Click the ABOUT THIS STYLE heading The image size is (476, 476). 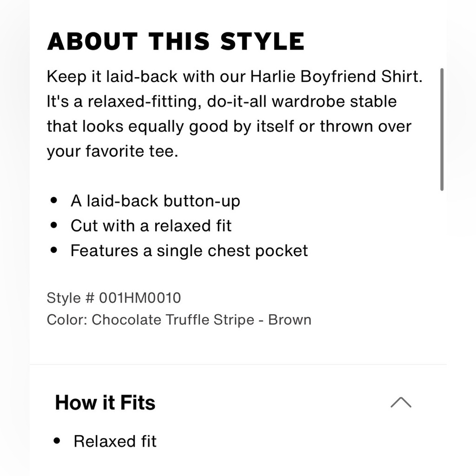176,41
